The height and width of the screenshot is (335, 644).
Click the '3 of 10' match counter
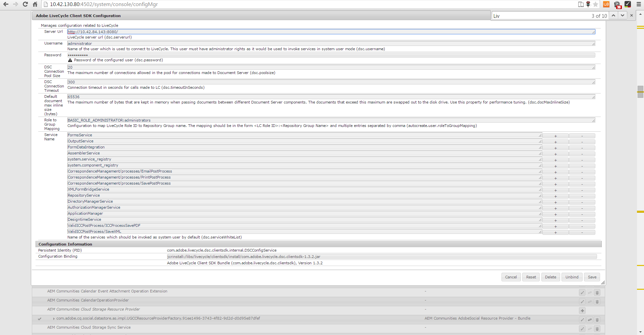click(599, 16)
